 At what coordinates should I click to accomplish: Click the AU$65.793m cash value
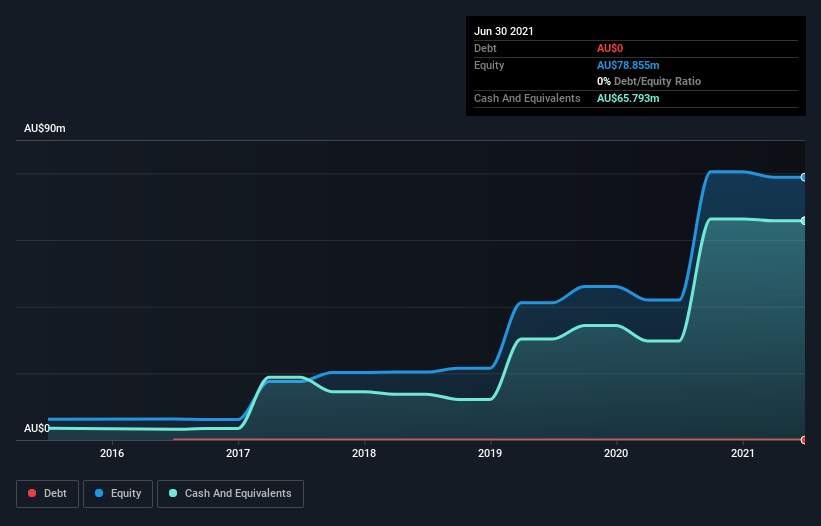point(628,98)
